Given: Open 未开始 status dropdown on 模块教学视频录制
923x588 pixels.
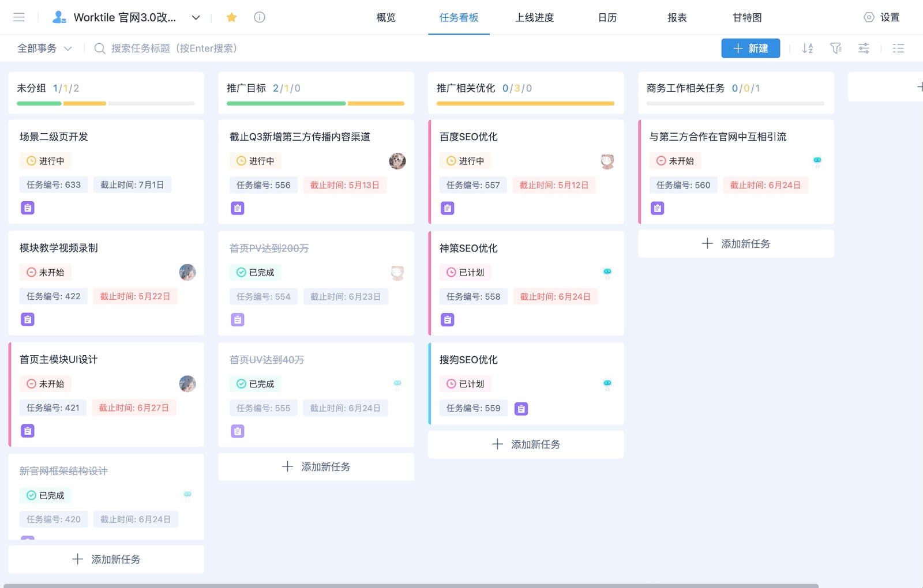Looking at the screenshot, I should (x=46, y=272).
